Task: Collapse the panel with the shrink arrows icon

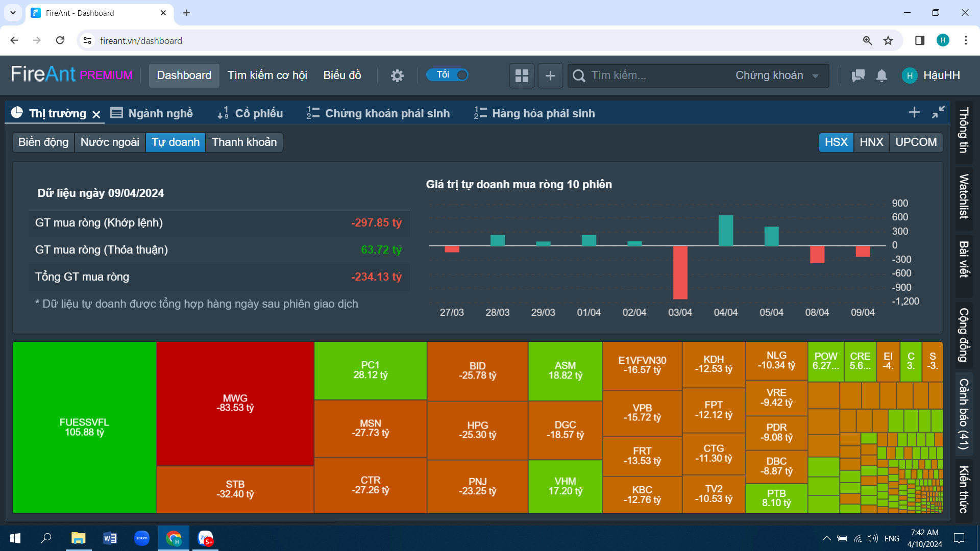Action: pyautogui.click(x=938, y=112)
